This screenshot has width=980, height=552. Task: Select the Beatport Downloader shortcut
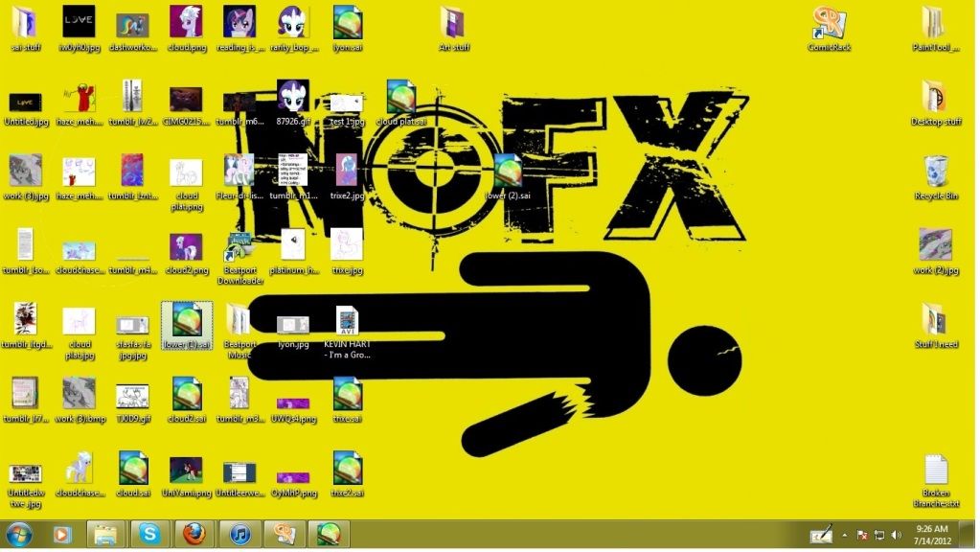pos(240,258)
